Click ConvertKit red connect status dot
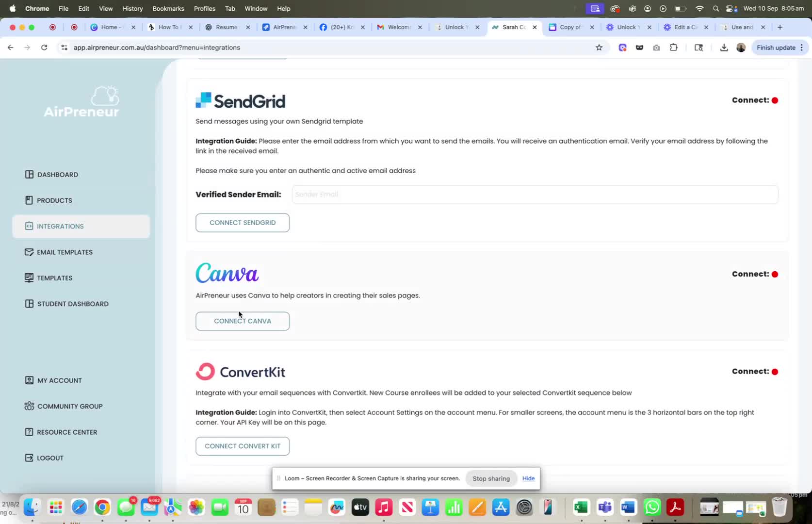The image size is (812, 524). pos(775,372)
